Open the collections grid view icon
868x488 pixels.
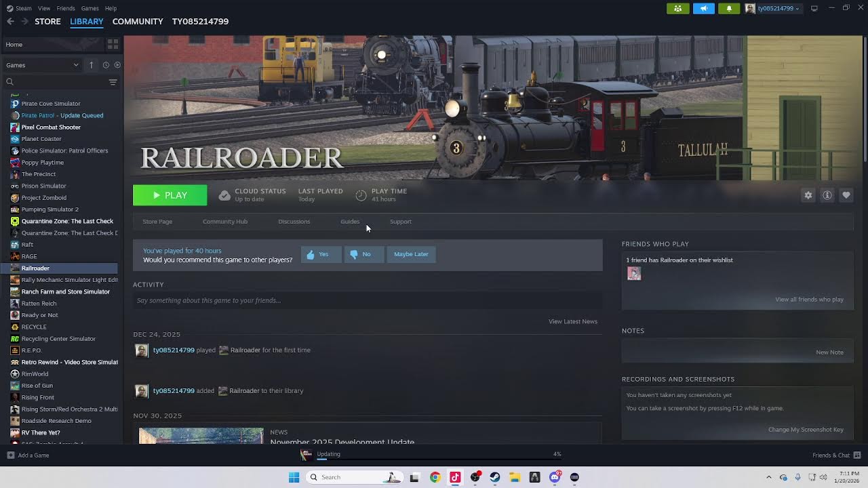coord(113,44)
